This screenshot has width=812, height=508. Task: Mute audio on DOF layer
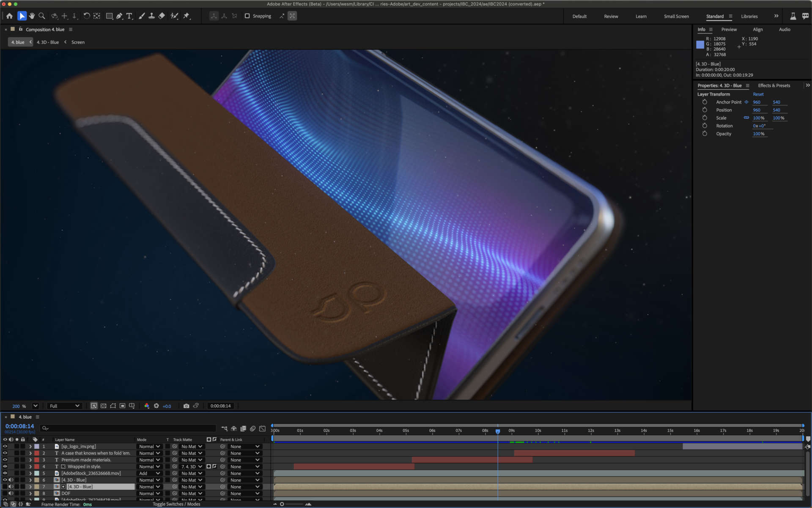(x=11, y=494)
